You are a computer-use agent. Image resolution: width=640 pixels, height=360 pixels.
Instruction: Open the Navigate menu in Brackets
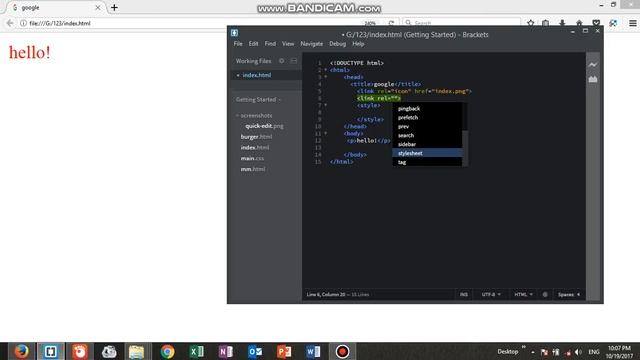click(x=311, y=44)
